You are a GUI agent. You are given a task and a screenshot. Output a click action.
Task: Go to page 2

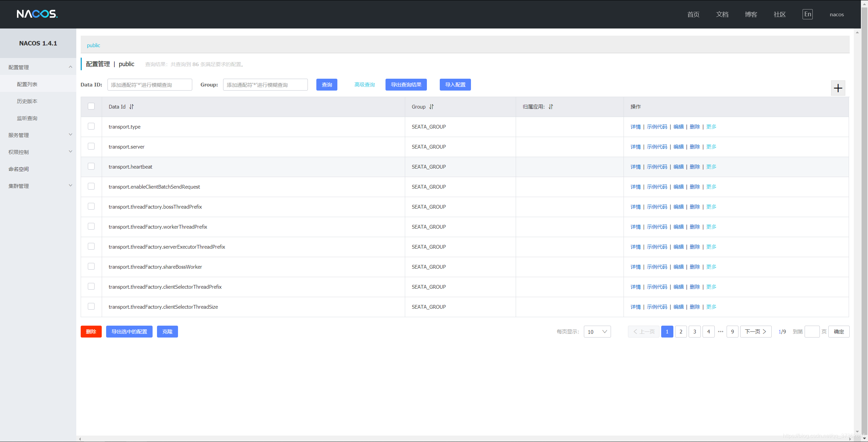point(681,332)
